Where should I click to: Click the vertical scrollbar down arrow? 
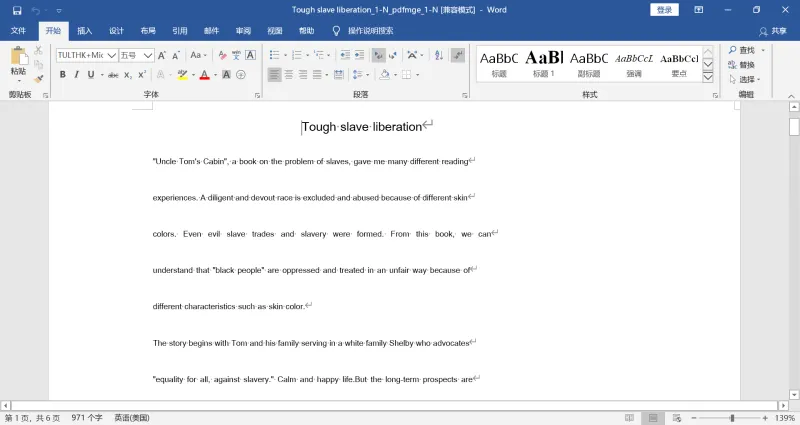[x=794, y=394]
